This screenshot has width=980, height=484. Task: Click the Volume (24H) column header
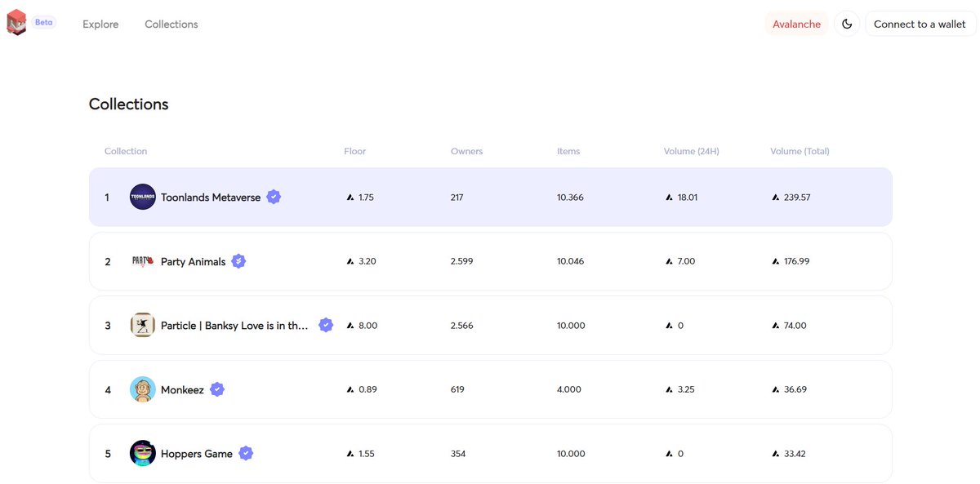pos(692,151)
